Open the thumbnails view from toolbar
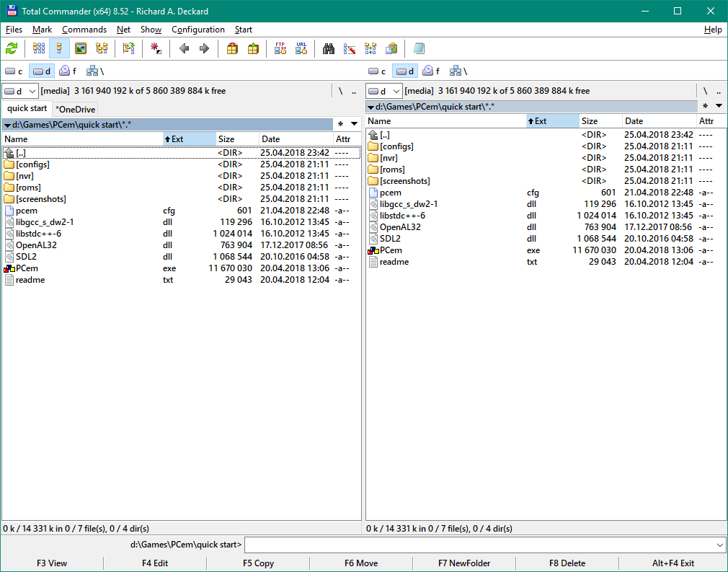This screenshot has width=728, height=572. pyautogui.click(x=81, y=49)
